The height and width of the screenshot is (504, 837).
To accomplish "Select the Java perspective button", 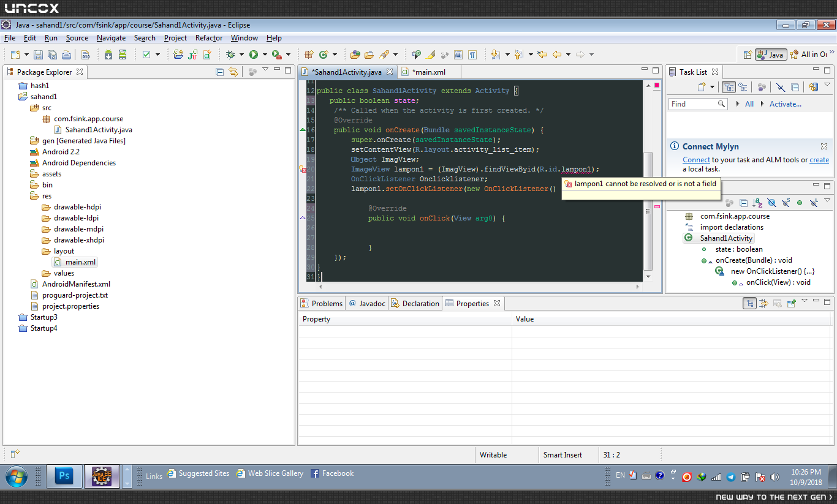I will pyautogui.click(x=771, y=55).
